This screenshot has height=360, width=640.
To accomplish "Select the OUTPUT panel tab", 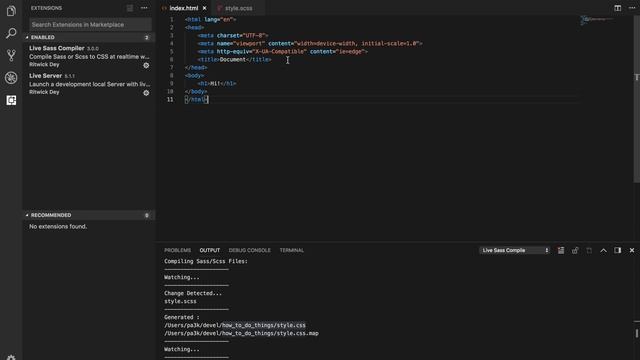I will coord(210,250).
